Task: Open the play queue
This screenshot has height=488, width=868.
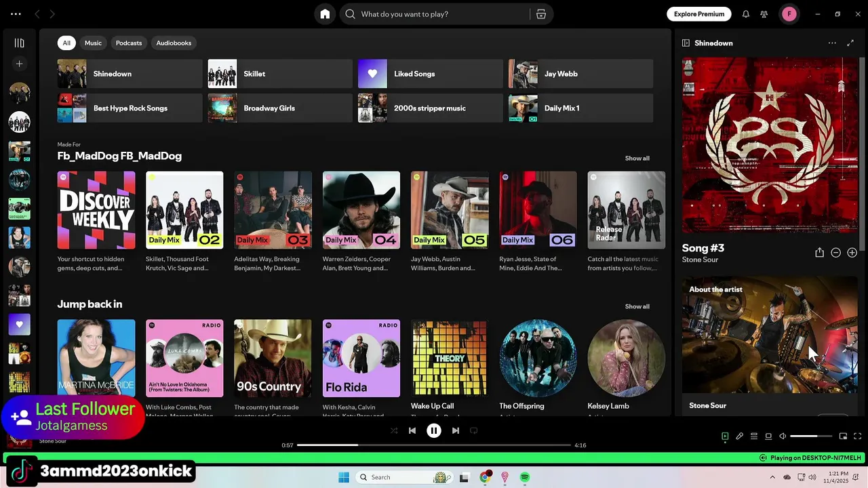Action: (754, 436)
